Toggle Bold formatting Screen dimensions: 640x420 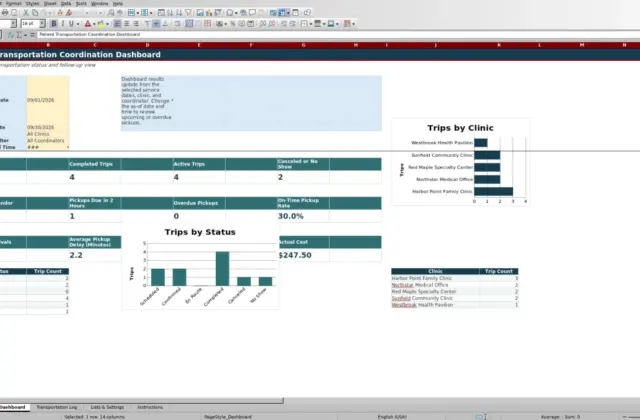54,24
